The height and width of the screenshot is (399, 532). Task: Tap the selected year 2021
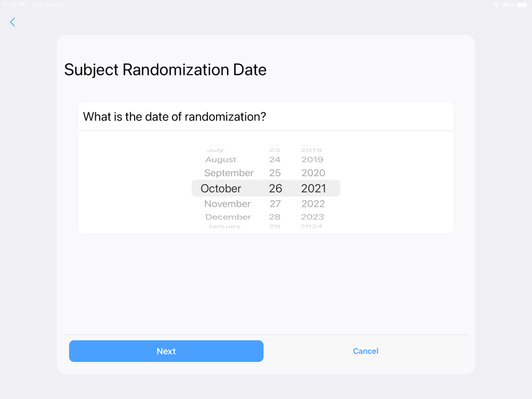point(313,188)
